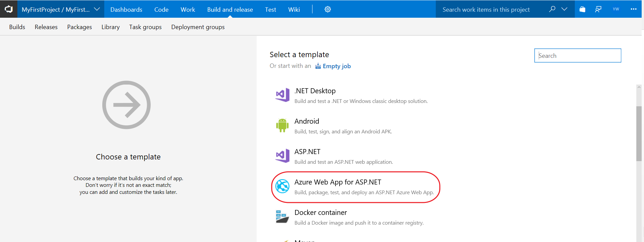This screenshot has width=644, height=242.
Task: Expand the MyFirstProject project dropdown
Action: click(97, 9)
